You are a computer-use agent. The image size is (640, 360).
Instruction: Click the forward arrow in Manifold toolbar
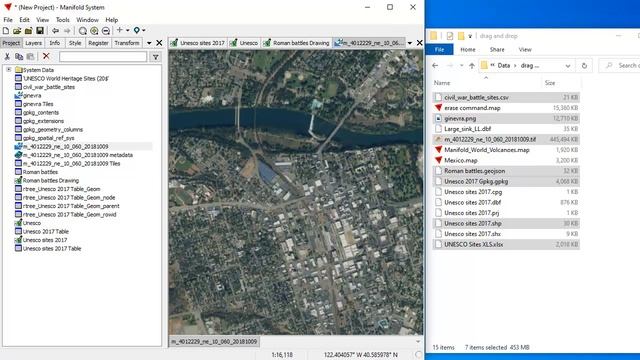coord(67,31)
